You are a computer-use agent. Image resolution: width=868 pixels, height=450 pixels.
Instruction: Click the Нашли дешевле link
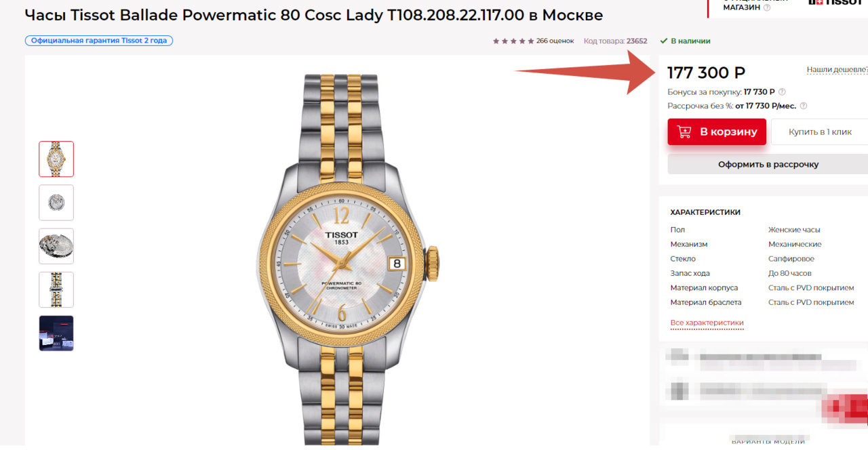click(x=837, y=70)
